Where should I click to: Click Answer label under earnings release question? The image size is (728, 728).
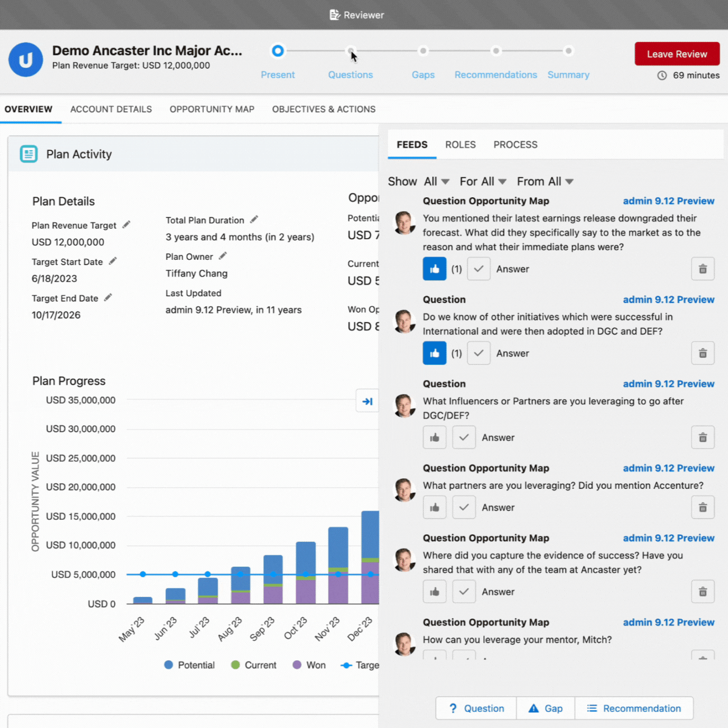point(512,269)
